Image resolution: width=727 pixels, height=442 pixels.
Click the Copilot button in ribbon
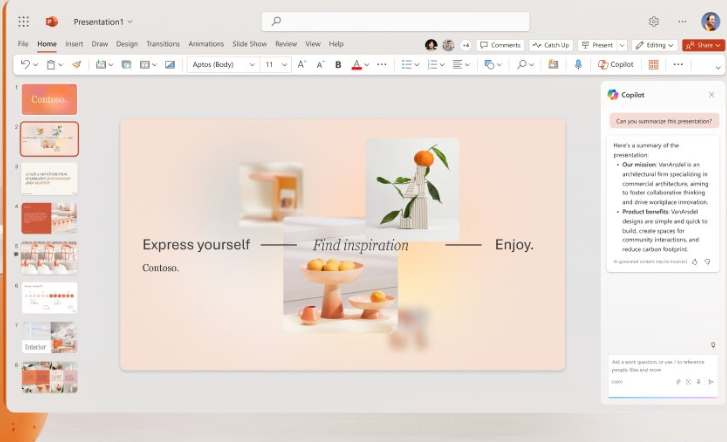pyautogui.click(x=616, y=64)
